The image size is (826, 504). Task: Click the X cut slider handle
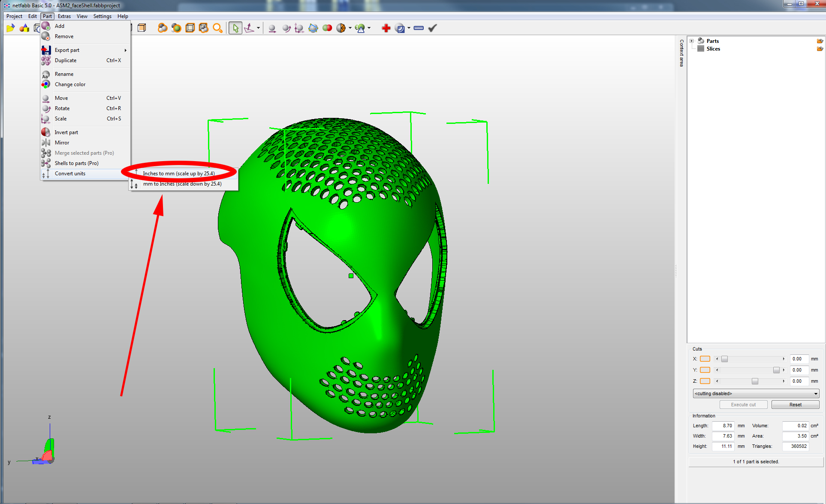(x=724, y=359)
